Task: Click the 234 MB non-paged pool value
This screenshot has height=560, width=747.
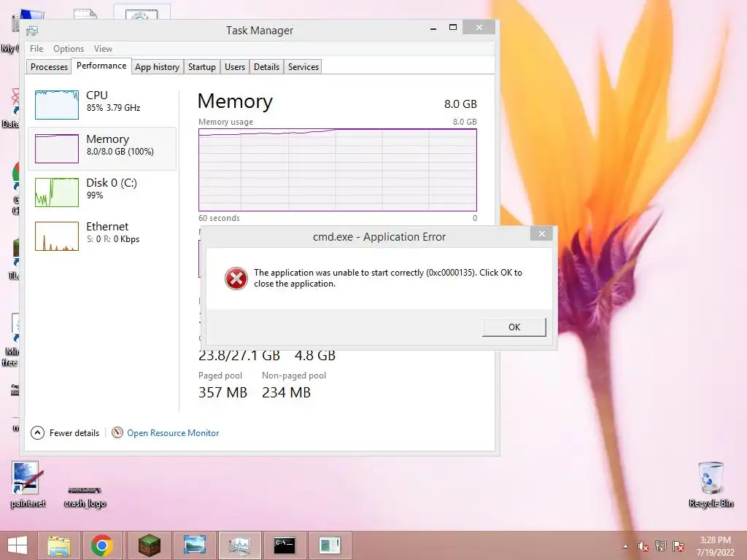Action: coord(286,392)
